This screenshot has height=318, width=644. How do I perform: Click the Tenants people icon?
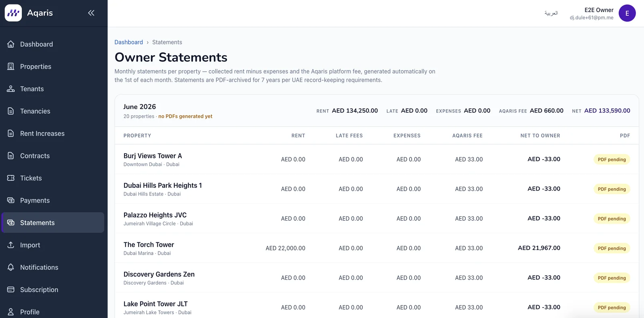tap(11, 89)
